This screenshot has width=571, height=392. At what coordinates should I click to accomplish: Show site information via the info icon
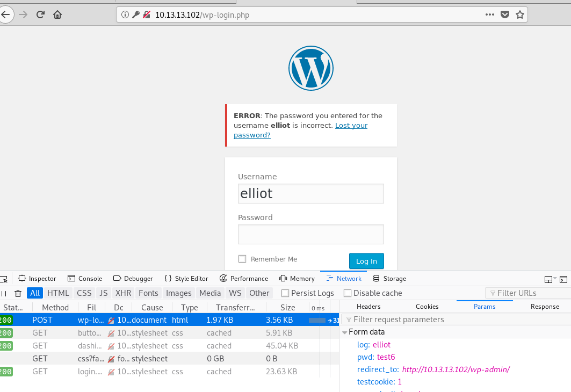125,14
